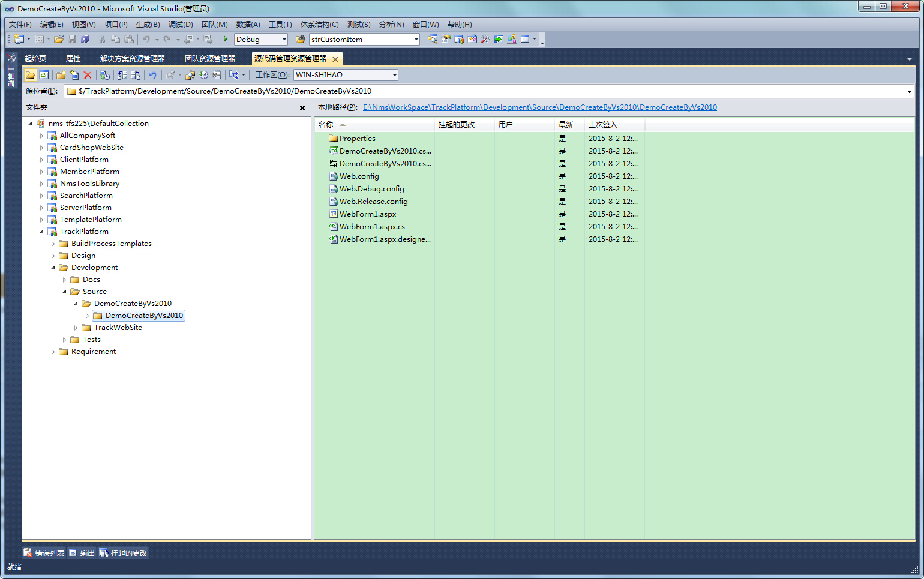Click the Check Out for Edit icon
924x579 pixels.
122,75
